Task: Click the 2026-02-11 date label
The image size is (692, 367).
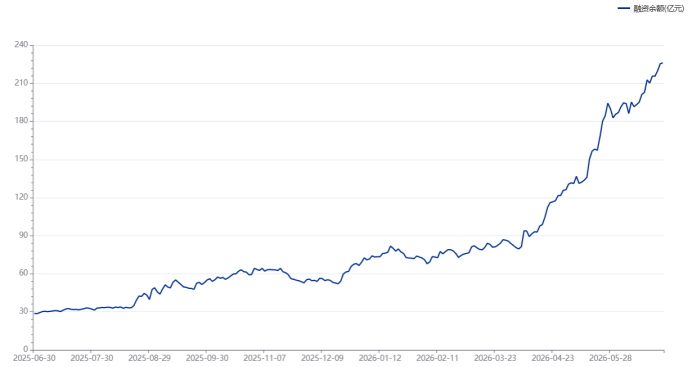Action: 438,358
